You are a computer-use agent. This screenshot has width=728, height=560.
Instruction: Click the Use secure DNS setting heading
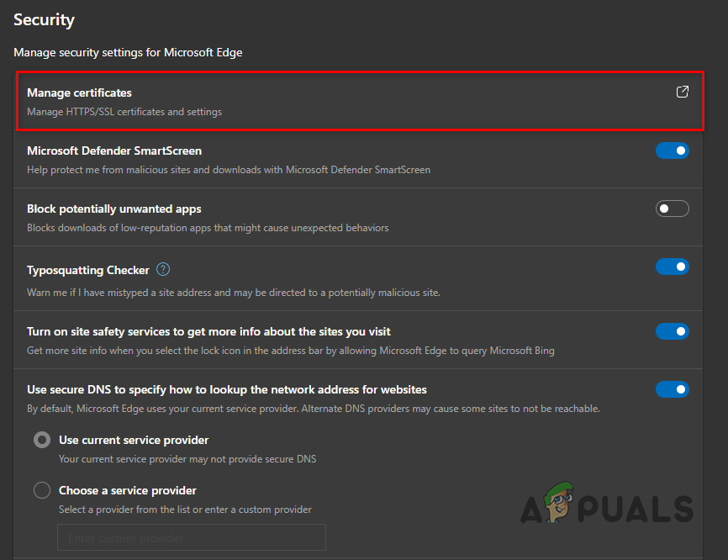[227, 389]
